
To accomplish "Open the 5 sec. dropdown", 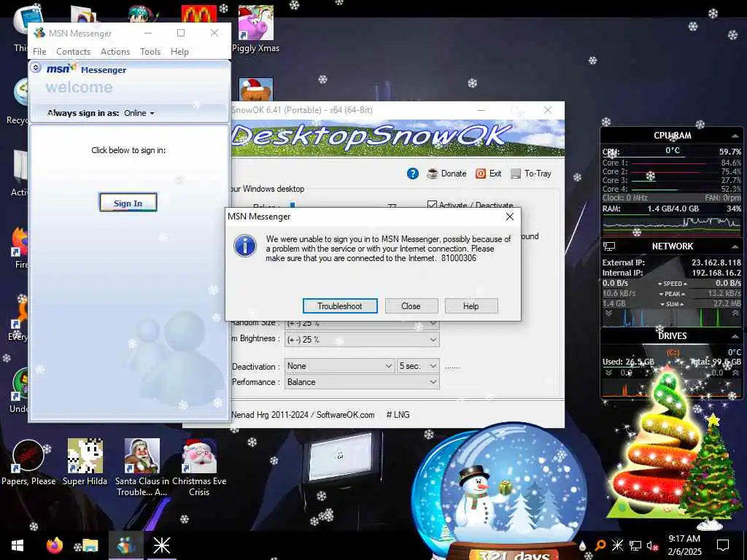I will [x=418, y=366].
